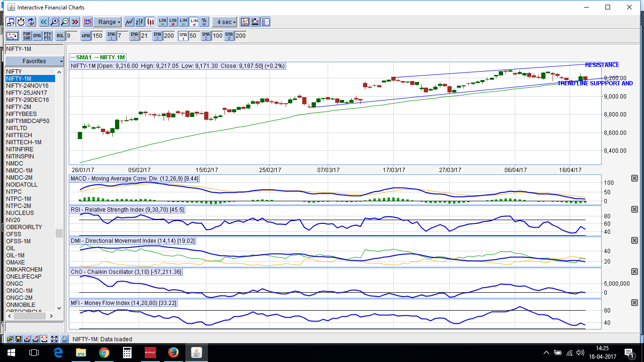The height and width of the screenshot is (362, 644).
Task: Switch to line chart style
Action: click(x=129, y=22)
